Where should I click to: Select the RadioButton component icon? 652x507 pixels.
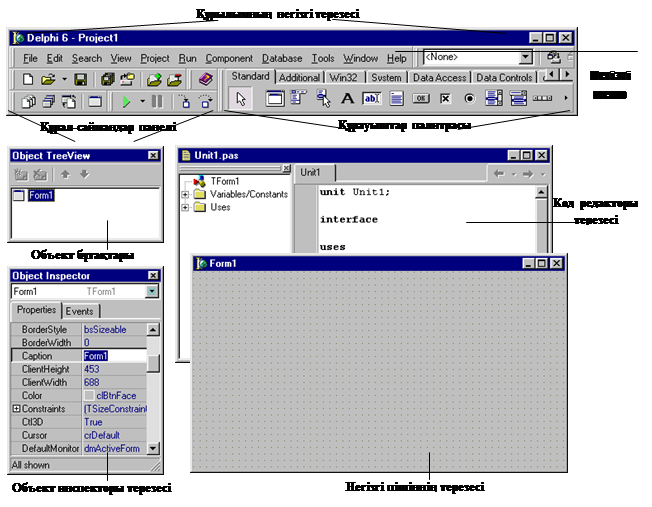coord(469,99)
